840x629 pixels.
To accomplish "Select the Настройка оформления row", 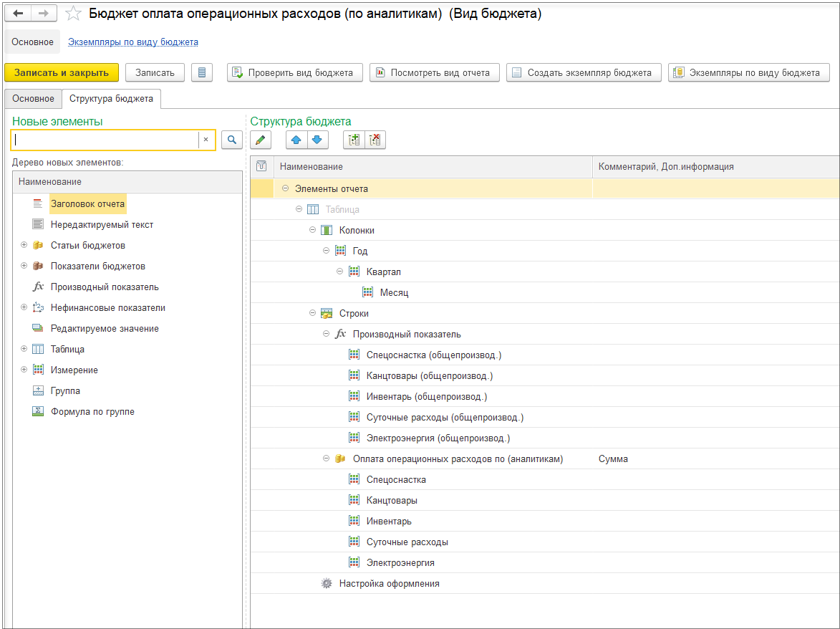I will pyautogui.click(x=389, y=583).
